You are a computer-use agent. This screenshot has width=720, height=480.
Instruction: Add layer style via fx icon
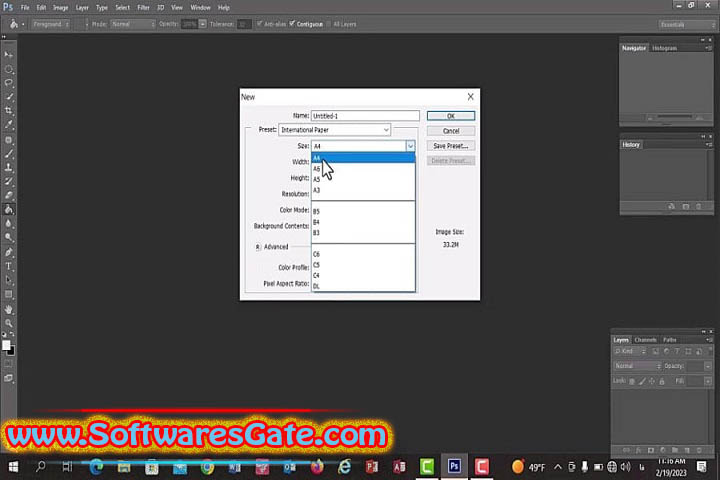[638, 450]
